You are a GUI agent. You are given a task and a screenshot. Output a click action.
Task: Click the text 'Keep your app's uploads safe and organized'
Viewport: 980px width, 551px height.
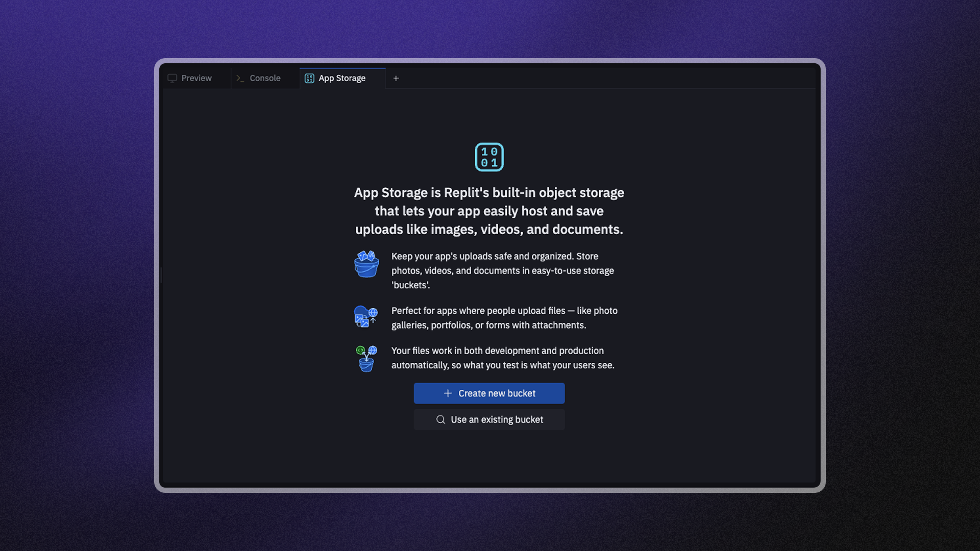tap(481, 256)
